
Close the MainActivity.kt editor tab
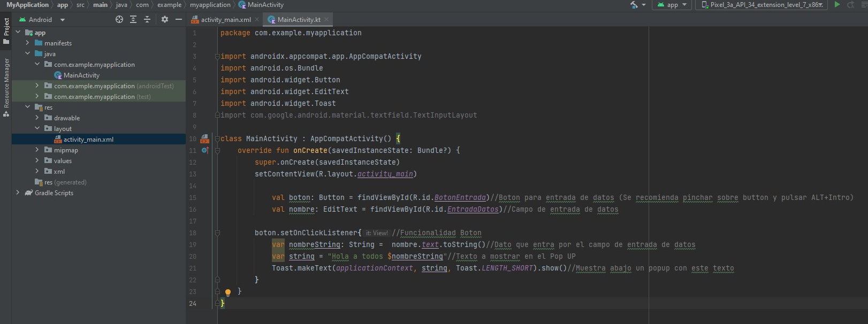(x=326, y=20)
